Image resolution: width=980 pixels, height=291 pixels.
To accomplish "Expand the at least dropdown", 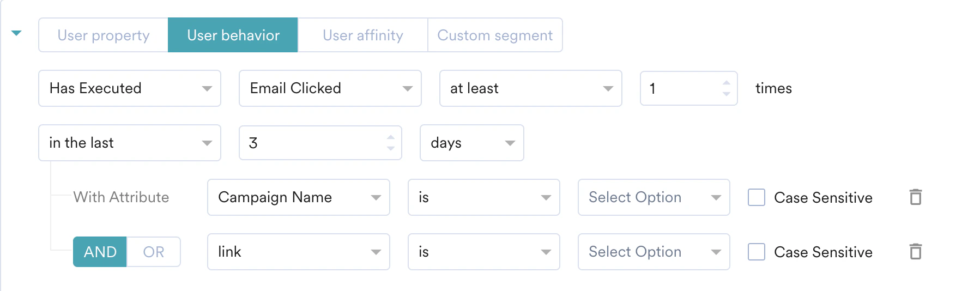I will 530,88.
